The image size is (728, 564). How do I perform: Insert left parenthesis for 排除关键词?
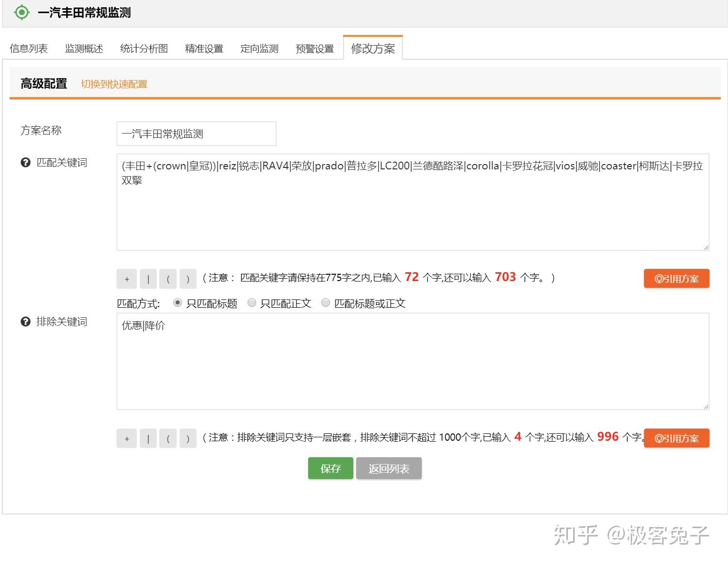(x=168, y=438)
